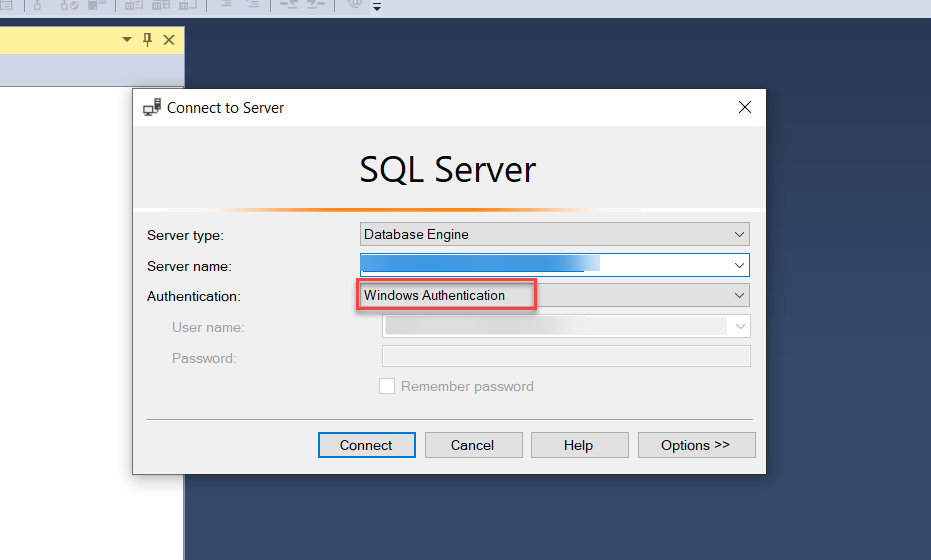Click the Connect button

(366, 445)
